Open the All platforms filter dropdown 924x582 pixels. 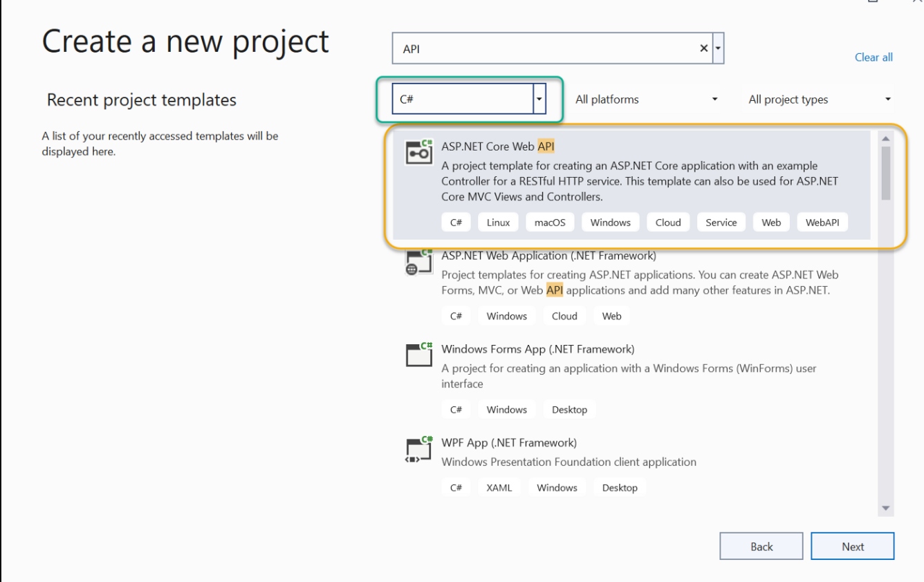pyautogui.click(x=646, y=100)
